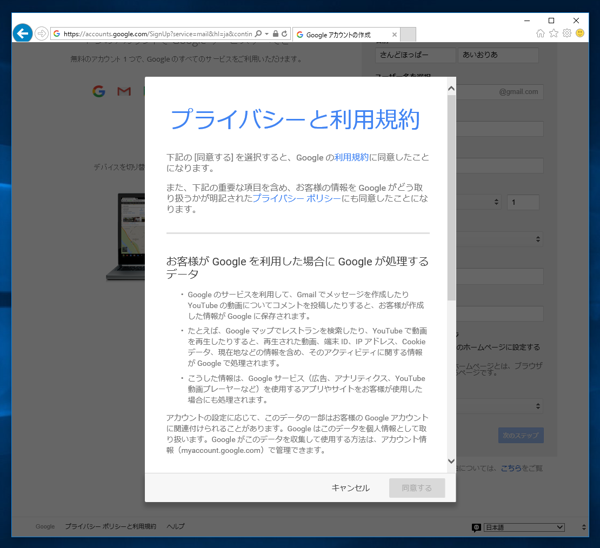Screen dimensions: 600x548
Task: Click the 同意する button
Action: pos(417,488)
